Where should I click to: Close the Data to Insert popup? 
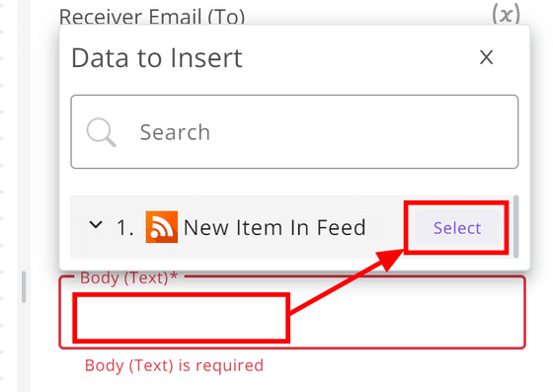(486, 57)
